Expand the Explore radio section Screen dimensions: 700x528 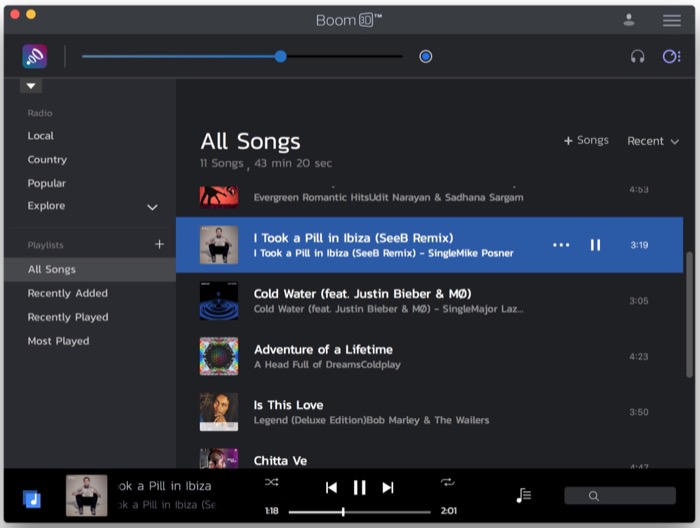click(152, 207)
